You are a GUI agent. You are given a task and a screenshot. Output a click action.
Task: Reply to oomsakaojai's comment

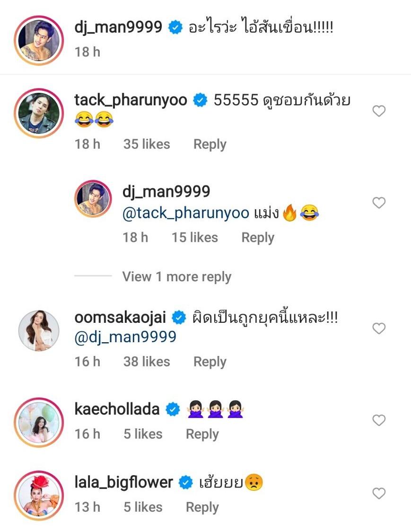tap(210, 362)
